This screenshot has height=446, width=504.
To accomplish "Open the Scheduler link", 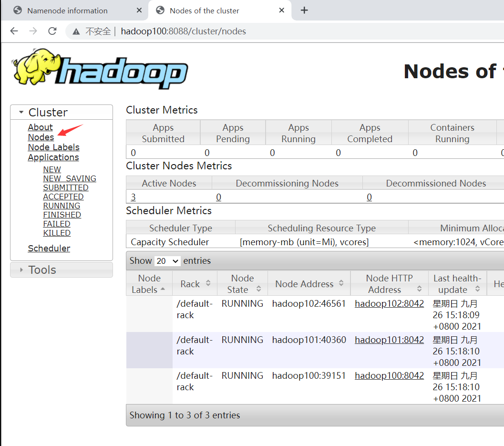I will click(x=49, y=248).
